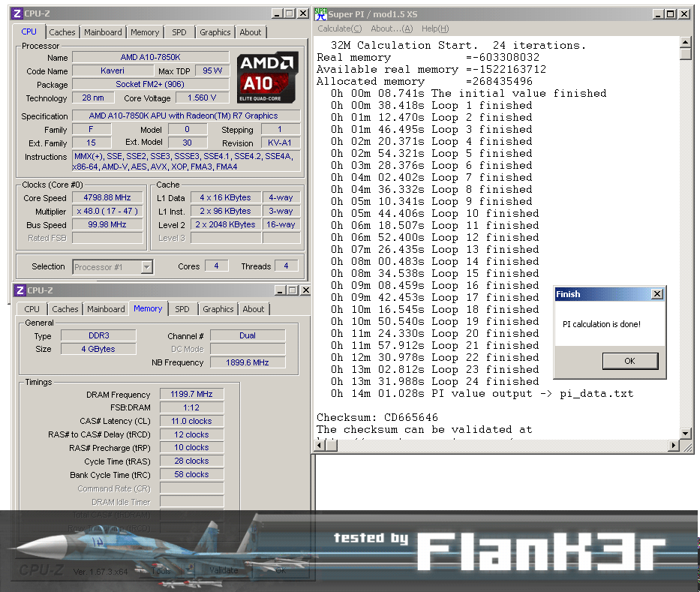This screenshot has height=592, width=700.
Task: Open About tab in top CPU-Z window
Action: [251, 32]
